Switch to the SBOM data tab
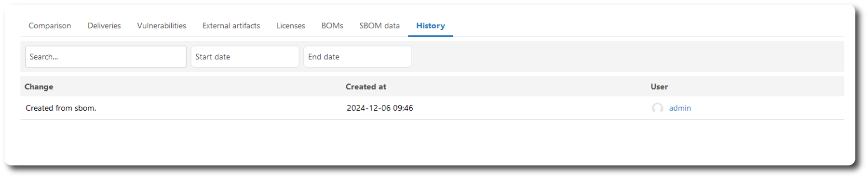 (380, 25)
